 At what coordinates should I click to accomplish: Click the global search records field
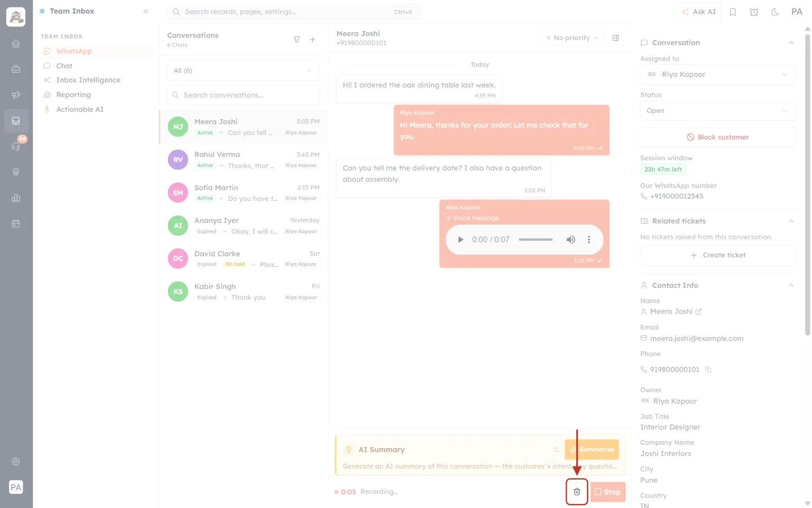point(294,12)
